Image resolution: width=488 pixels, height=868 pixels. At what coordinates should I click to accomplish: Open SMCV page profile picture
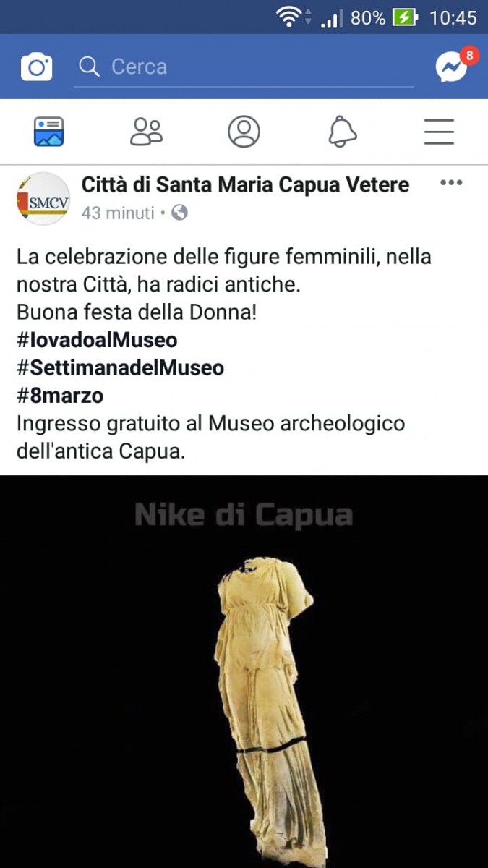click(43, 199)
